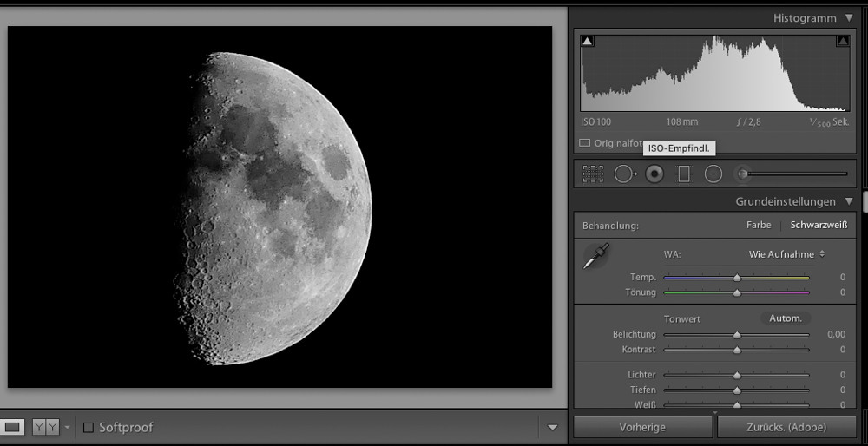Click the Zurücks. (Adobe) button
Image resolution: width=868 pixels, height=446 pixels.
786,427
